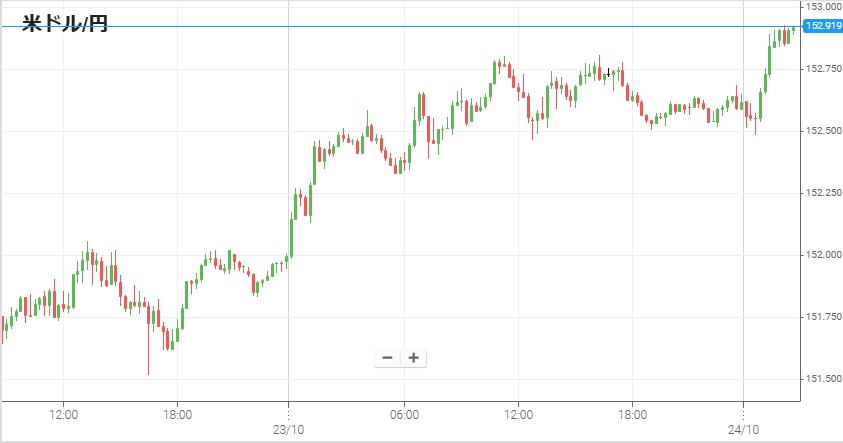Click the 18:00 time label preceding 24/10
The image size is (843, 443).
point(632,413)
